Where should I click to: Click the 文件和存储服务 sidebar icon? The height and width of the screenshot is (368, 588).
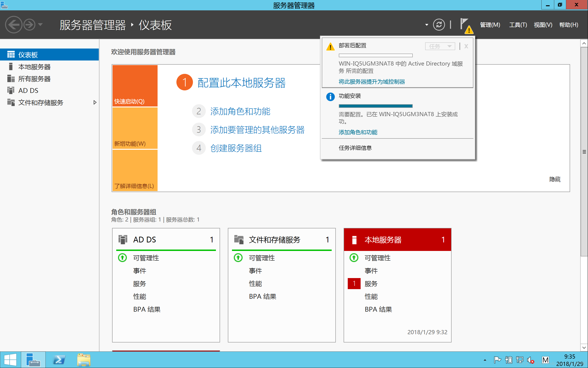[x=11, y=102]
